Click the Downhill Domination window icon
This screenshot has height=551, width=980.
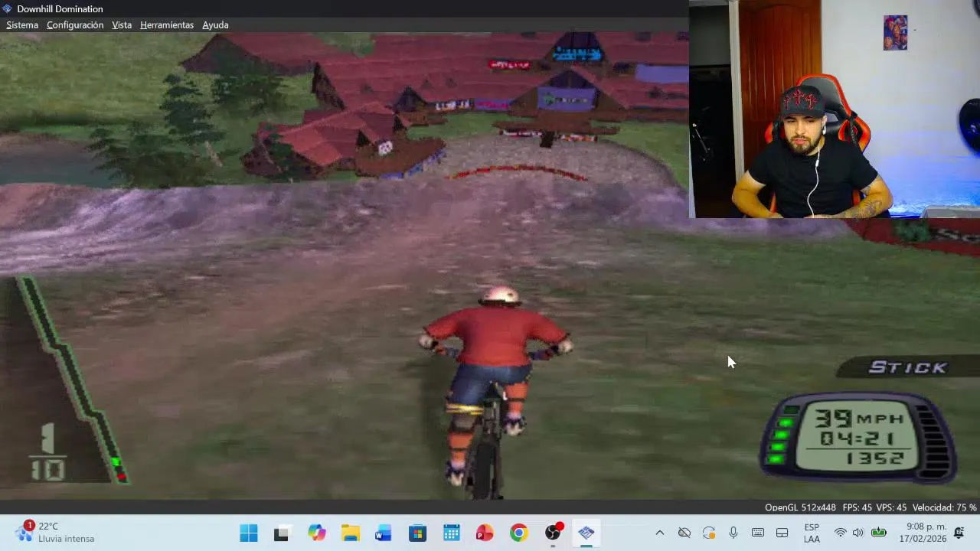click(x=7, y=8)
